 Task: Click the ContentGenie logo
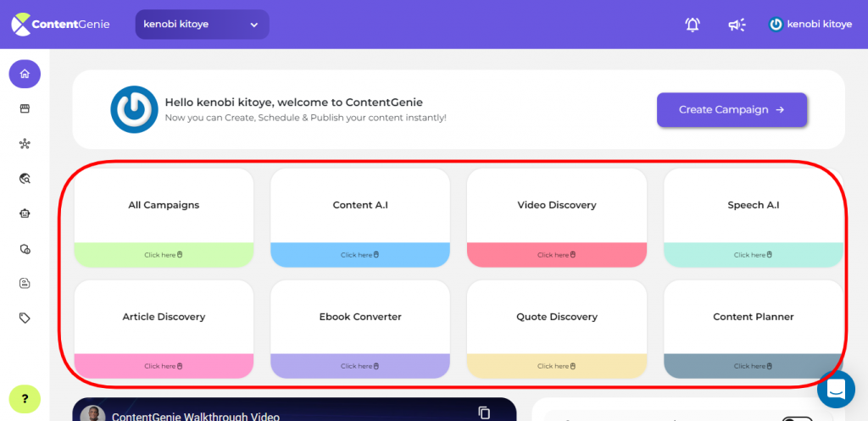coord(61,25)
